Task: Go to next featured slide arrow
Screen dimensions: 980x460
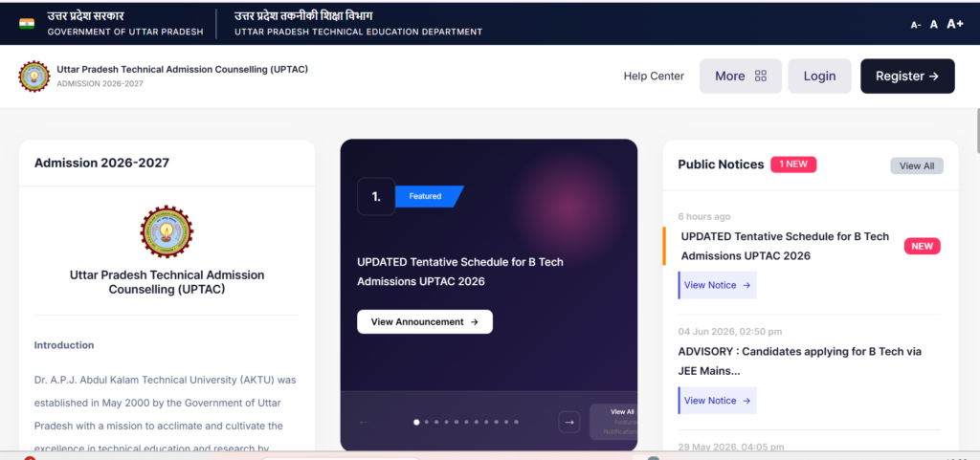Action: tap(568, 422)
